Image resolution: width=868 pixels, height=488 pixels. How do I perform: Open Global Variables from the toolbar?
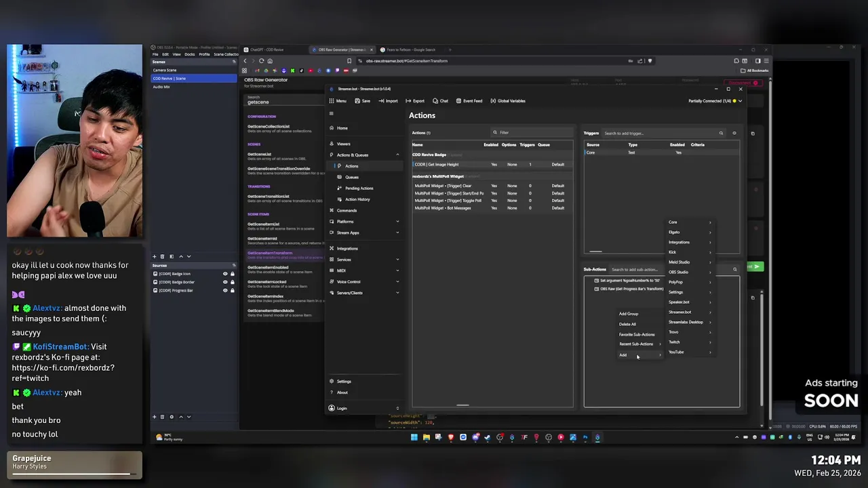point(508,101)
